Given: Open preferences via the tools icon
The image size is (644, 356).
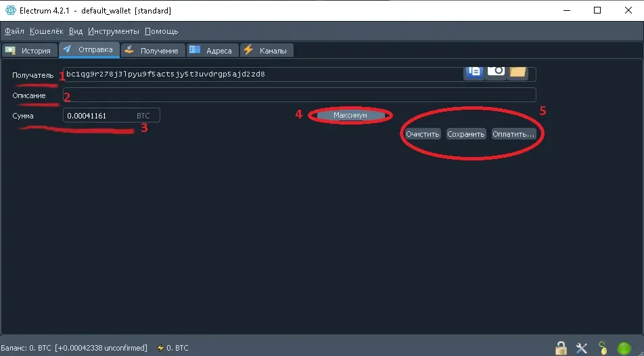Looking at the screenshot, I should [x=582, y=348].
